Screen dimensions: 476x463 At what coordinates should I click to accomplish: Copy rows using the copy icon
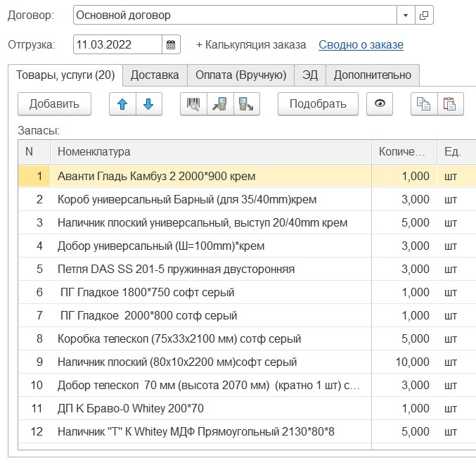(x=423, y=104)
